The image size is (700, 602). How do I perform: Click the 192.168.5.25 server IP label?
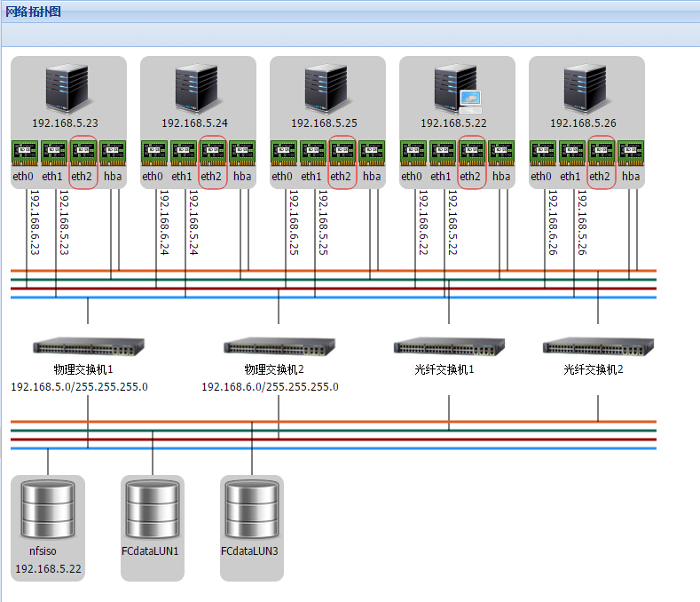point(324,123)
